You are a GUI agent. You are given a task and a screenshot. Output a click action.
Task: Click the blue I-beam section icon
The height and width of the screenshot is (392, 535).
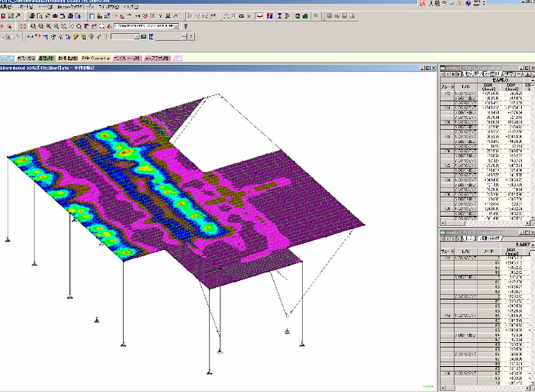(279, 16)
